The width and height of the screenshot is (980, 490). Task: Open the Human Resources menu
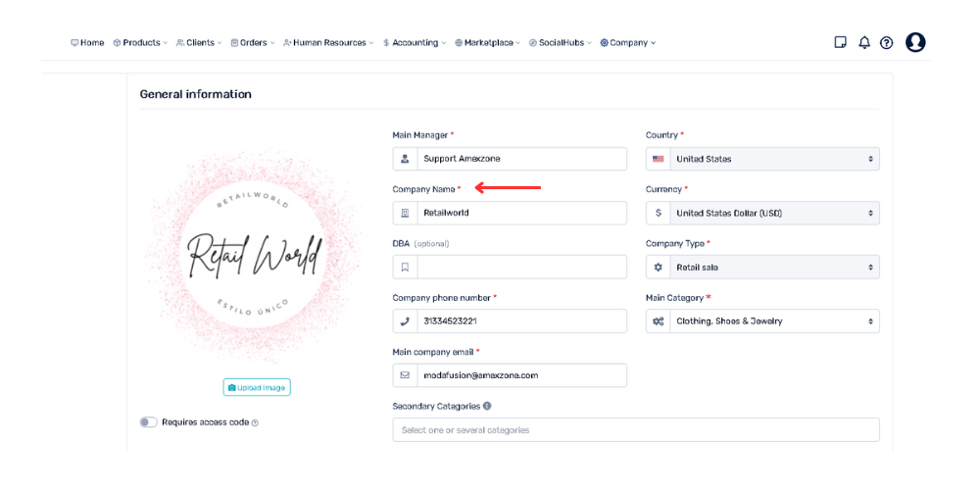[x=328, y=42]
